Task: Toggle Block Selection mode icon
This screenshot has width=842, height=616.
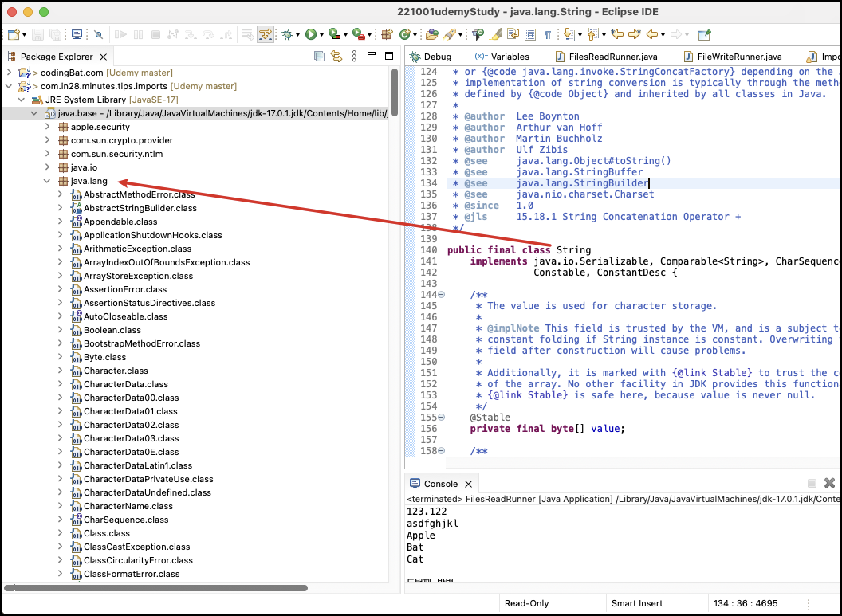Action: click(530, 34)
